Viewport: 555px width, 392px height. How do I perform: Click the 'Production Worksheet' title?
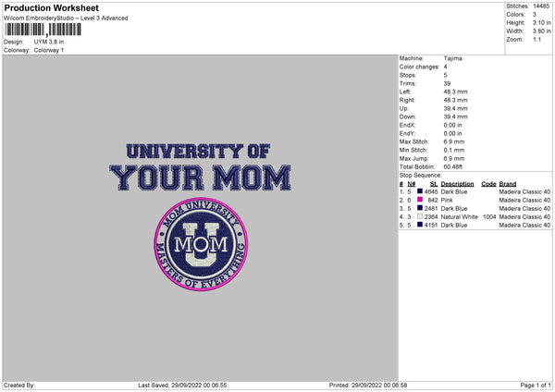coord(51,7)
